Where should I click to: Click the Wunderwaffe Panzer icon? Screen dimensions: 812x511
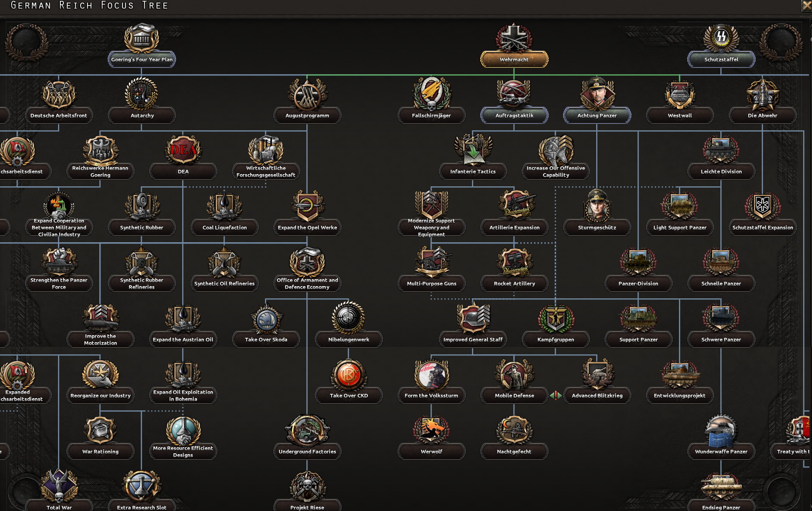point(721,430)
